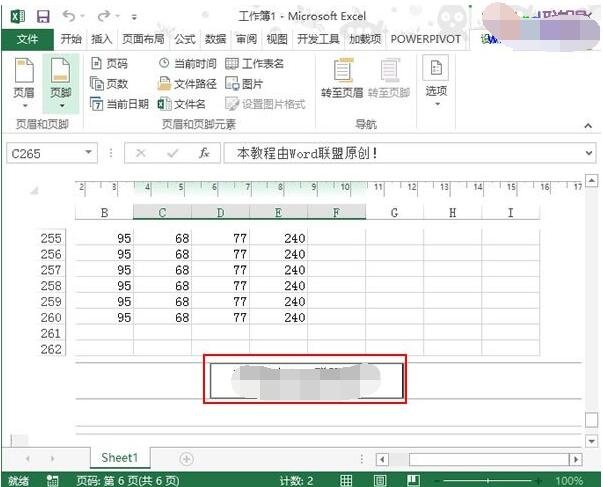Screen dimensions: 603x487
Task: Click sheet navigation previous arrow
Action: (28, 459)
